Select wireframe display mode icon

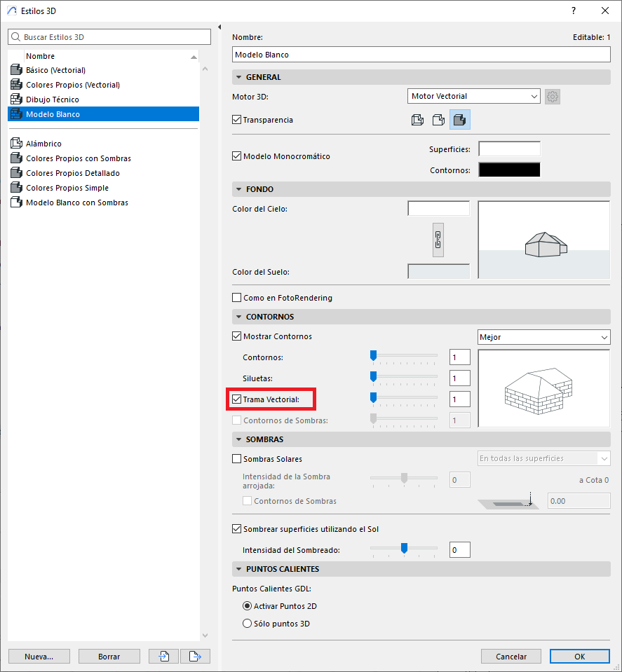tap(417, 120)
